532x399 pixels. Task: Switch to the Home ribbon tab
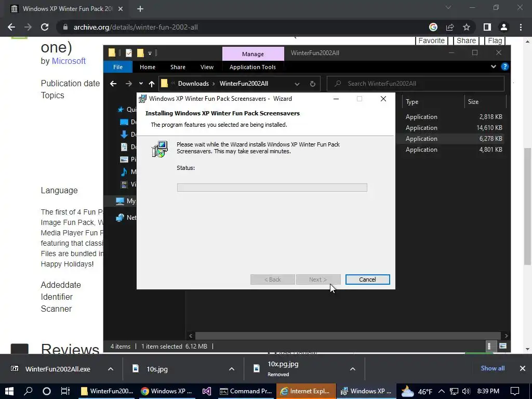[147, 67]
